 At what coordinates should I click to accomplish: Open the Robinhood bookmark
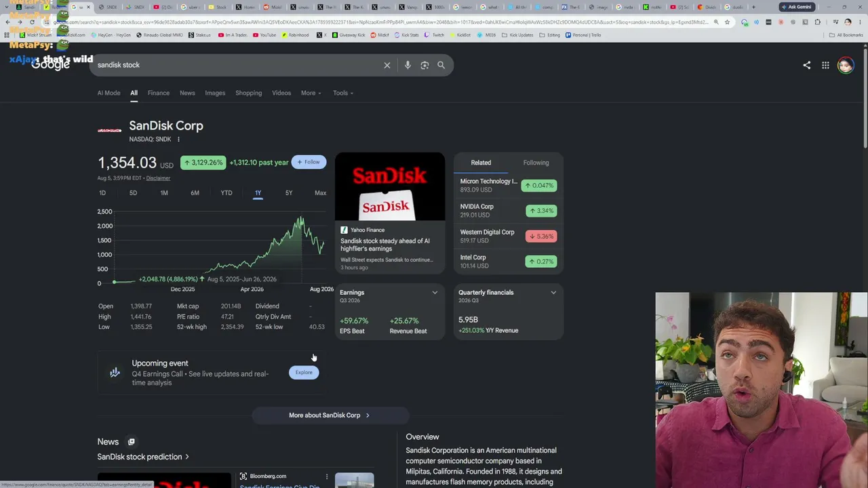point(295,35)
